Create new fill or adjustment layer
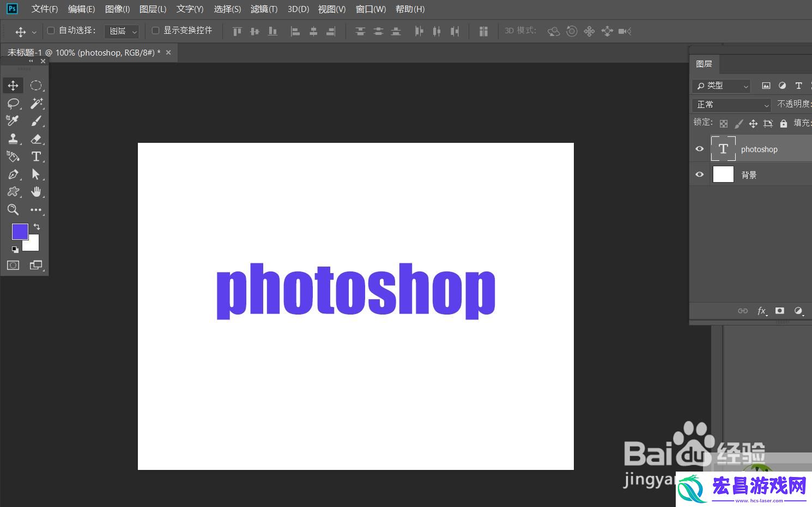 coord(798,311)
